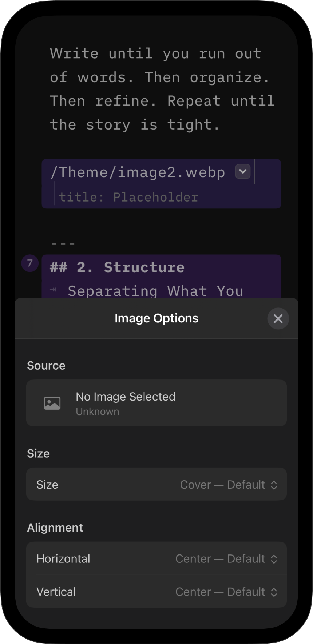The height and width of the screenshot is (644, 313).
Task: Click the tab-indent arrow before Separating
Action: (x=53, y=290)
